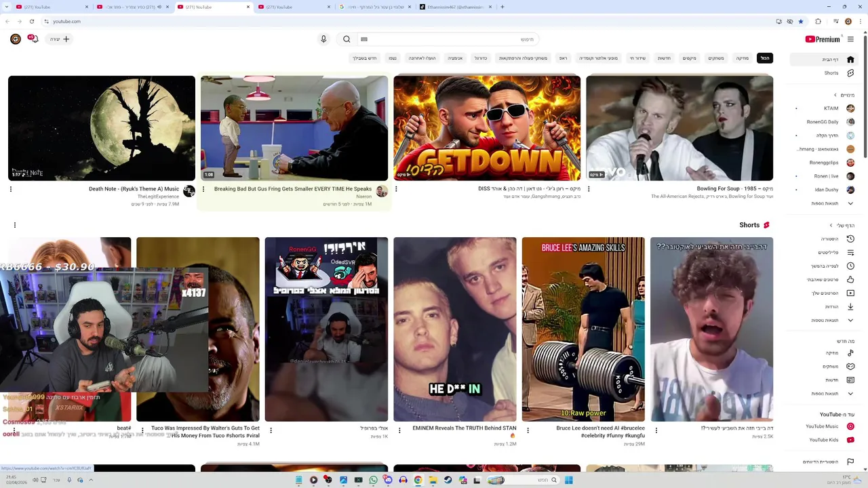Select the 'נצפו' watched filter chip
The width and height of the screenshot is (868, 488).
click(x=392, y=58)
